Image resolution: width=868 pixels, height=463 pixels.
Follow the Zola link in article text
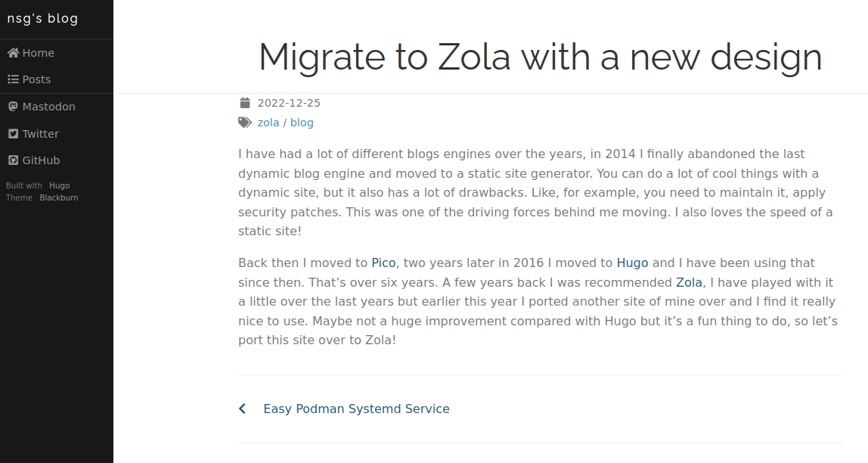click(690, 282)
